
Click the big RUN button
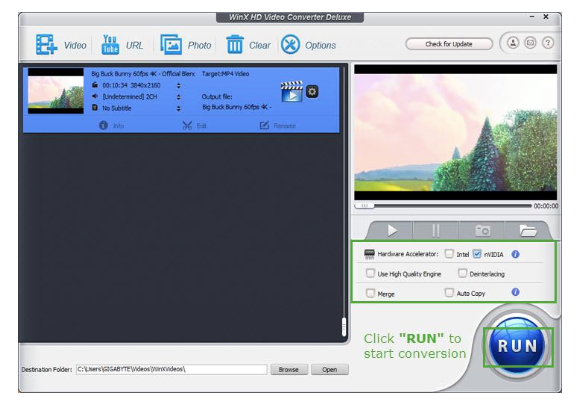click(x=517, y=346)
